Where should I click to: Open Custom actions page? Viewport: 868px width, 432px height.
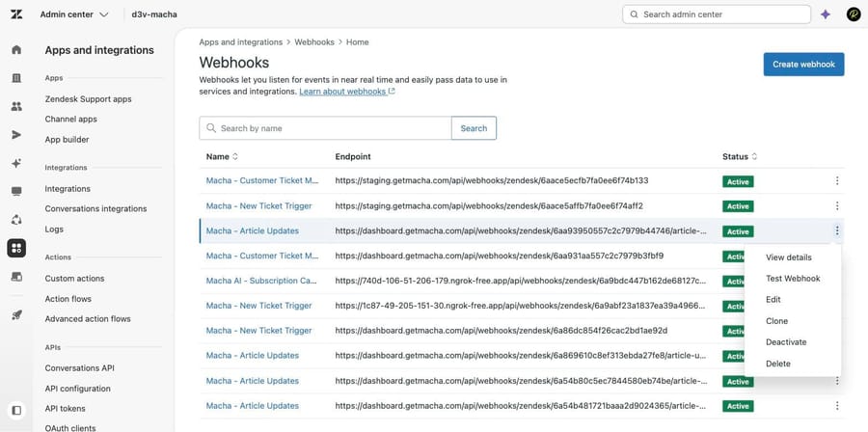(74, 279)
